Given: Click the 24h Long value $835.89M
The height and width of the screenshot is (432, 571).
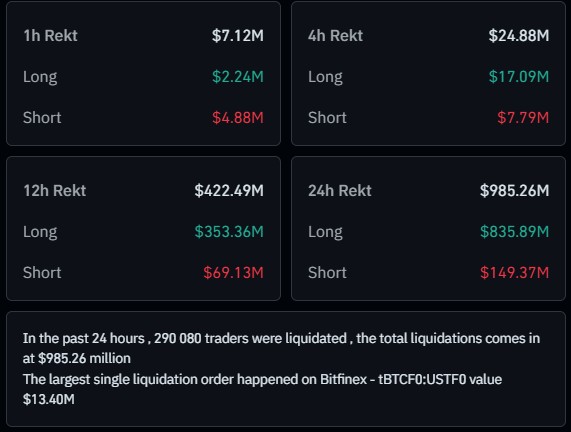Looking at the screenshot, I should coord(514,232).
